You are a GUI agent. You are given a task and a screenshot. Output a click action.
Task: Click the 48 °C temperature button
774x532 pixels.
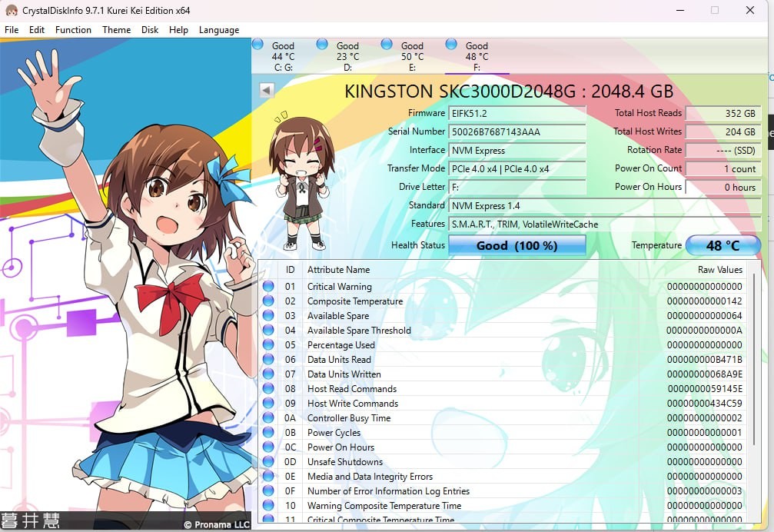[x=723, y=245]
